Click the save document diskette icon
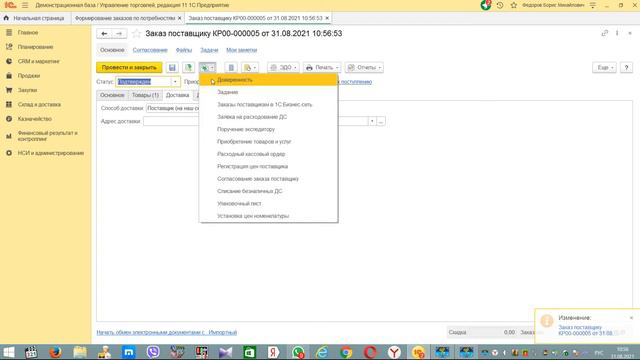 click(x=172, y=67)
